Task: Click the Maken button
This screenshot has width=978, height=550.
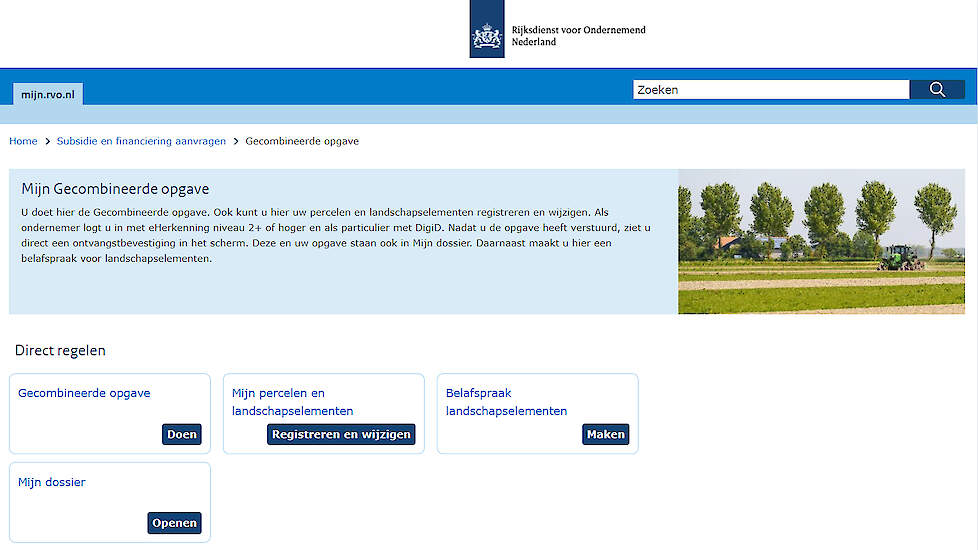Action: [606, 434]
